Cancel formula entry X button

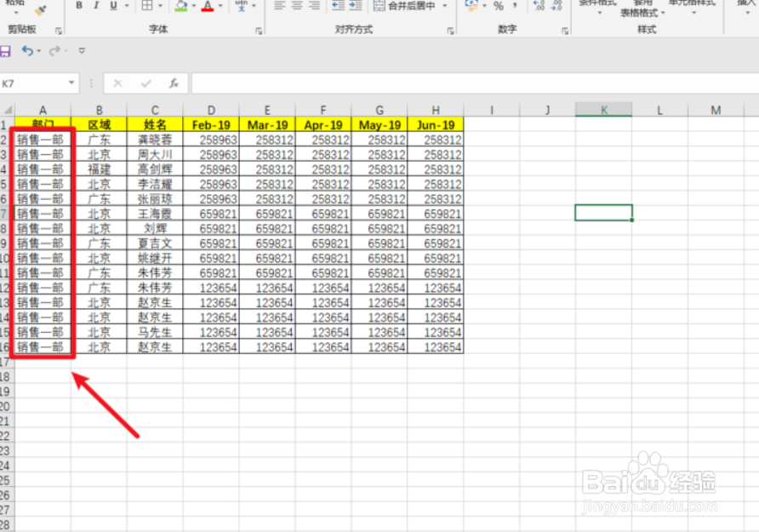(117, 83)
